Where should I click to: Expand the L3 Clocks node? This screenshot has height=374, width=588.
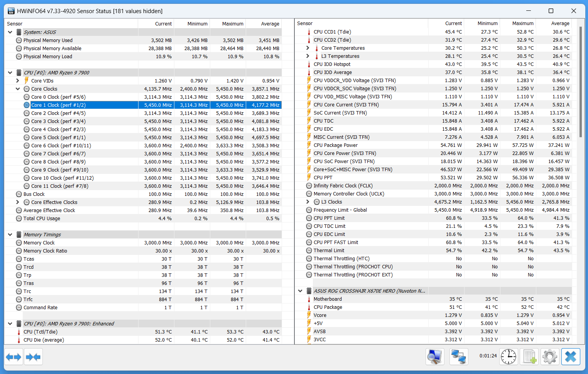coord(308,202)
